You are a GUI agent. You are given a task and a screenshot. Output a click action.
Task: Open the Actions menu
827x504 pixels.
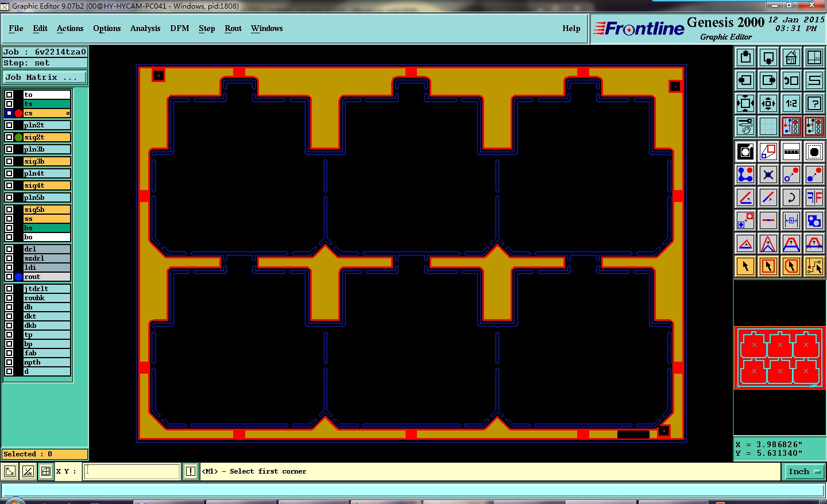(x=70, y=28)
